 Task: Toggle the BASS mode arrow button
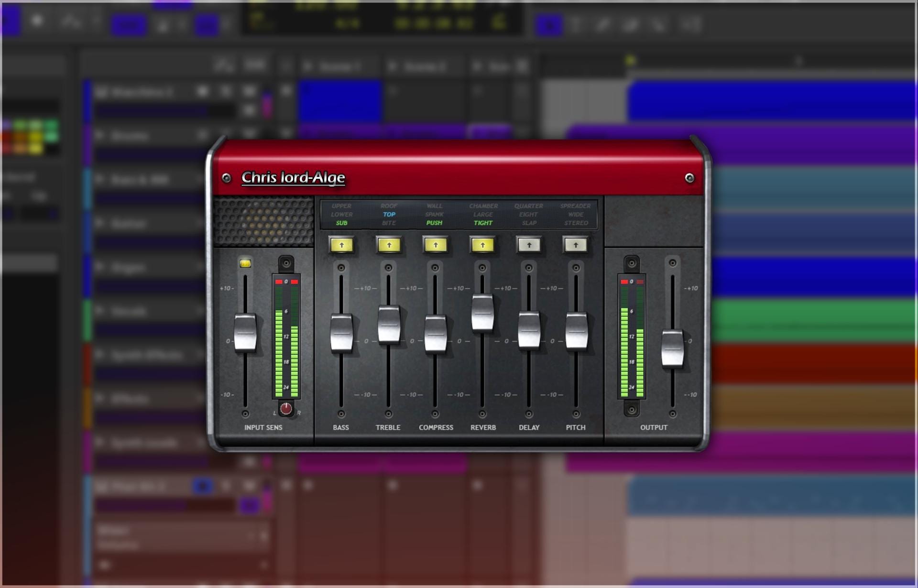tap(341, 245)
